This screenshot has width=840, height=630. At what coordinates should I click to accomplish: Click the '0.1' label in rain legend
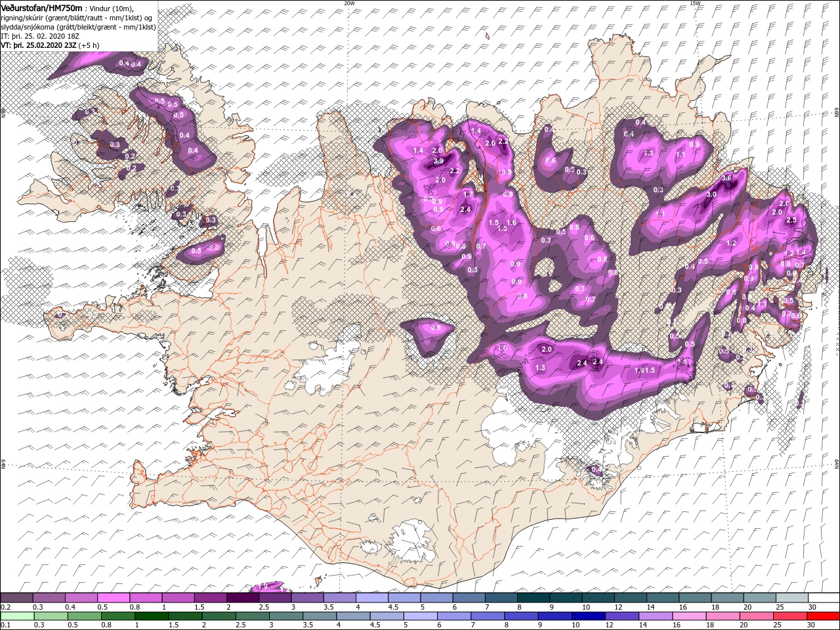[5, 625]
